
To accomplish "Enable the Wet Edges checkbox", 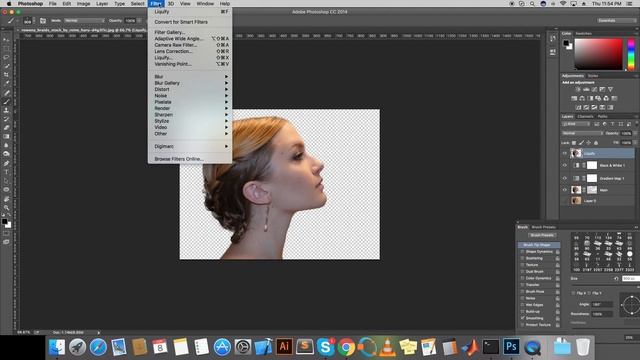I will point(522,305).
